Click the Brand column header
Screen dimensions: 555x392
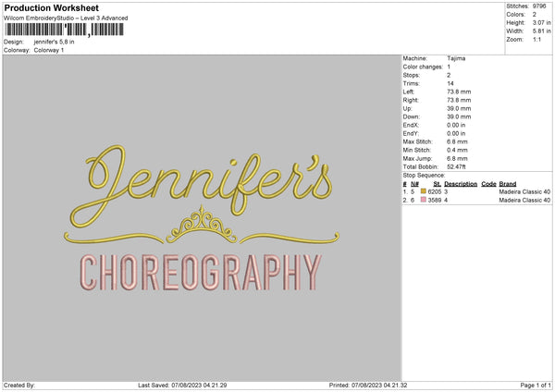pos(507,184)
